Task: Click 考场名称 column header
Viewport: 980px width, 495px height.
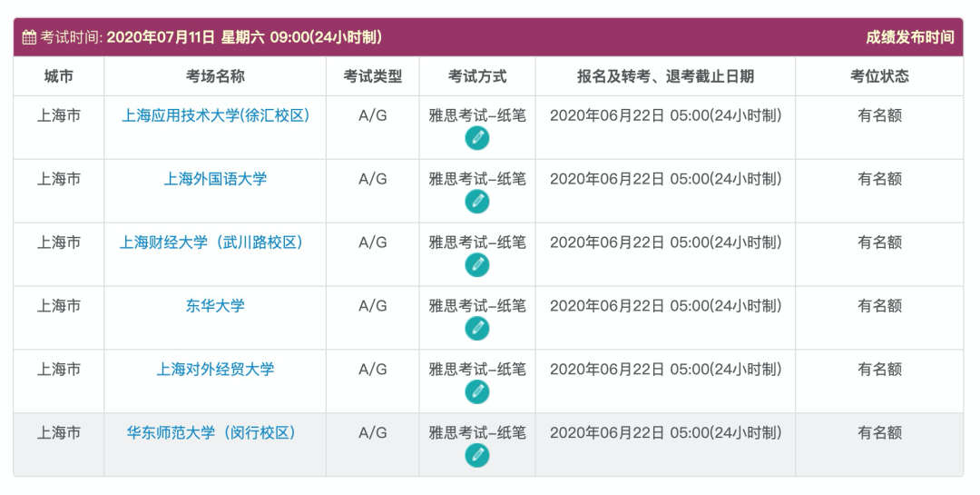Action: coord(215,76)
